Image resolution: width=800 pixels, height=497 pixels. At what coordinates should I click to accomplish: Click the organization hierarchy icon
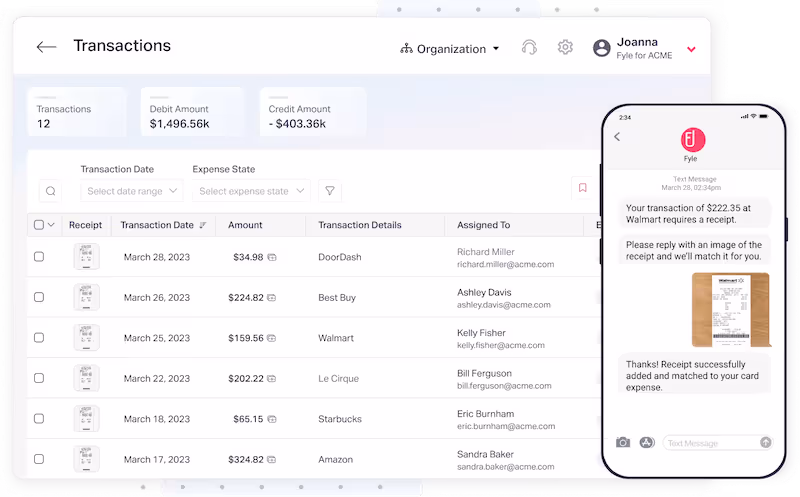[x=406, y=48]
